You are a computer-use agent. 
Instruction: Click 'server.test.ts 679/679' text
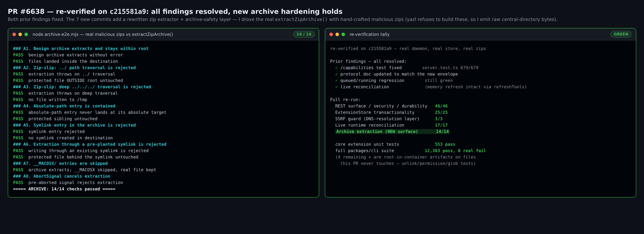[450, 68]
